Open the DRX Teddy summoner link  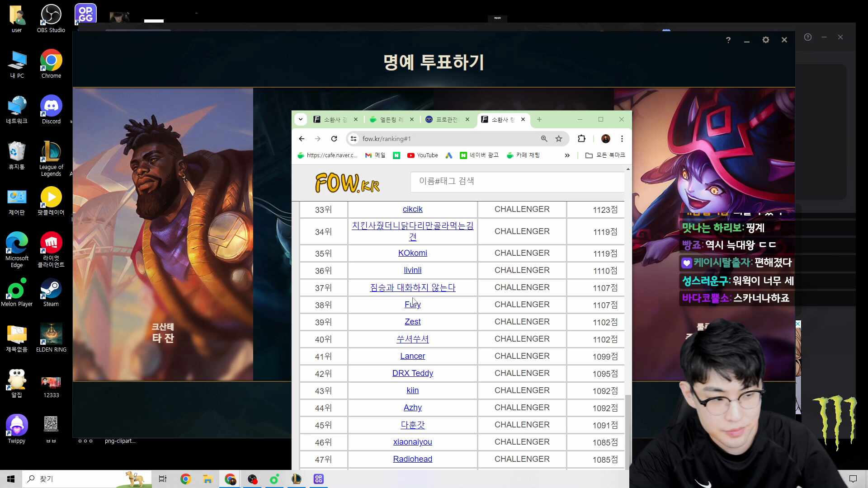coord(412,373)
